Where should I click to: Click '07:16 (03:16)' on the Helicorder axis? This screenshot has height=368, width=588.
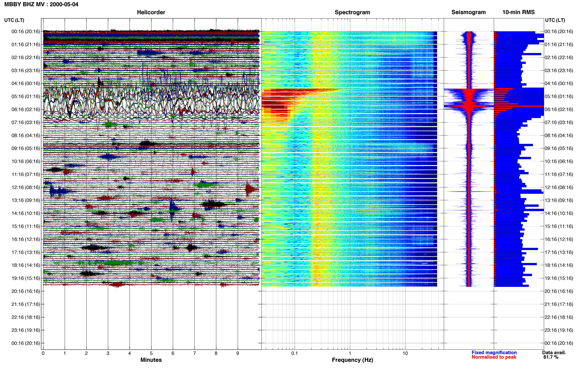[26, 122]
